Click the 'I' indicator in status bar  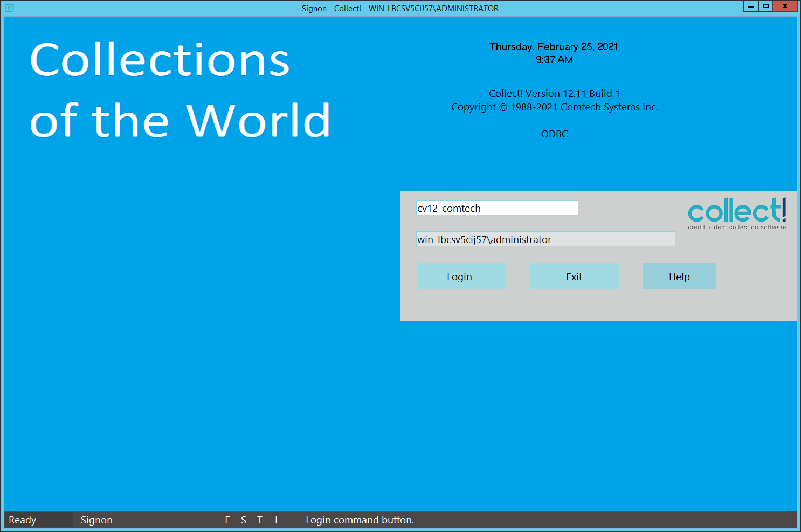[x=276, y=520]
